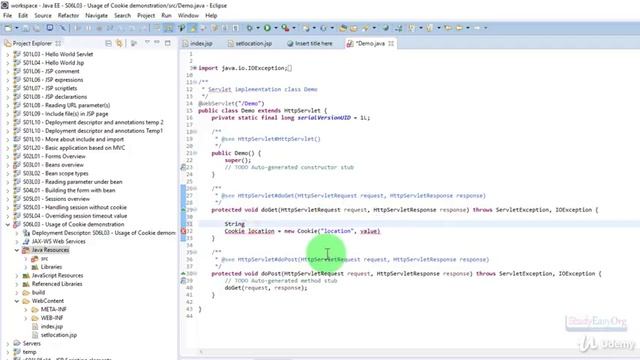Select the temp project in explorer
Viewport: 640px width, 360px height.
click(x=29, y=352)
